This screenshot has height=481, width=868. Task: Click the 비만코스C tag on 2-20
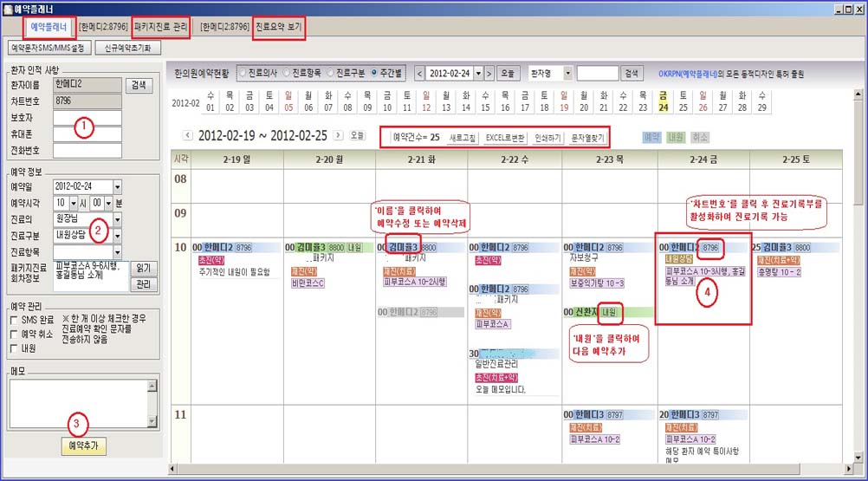click(x=308, y=283)
